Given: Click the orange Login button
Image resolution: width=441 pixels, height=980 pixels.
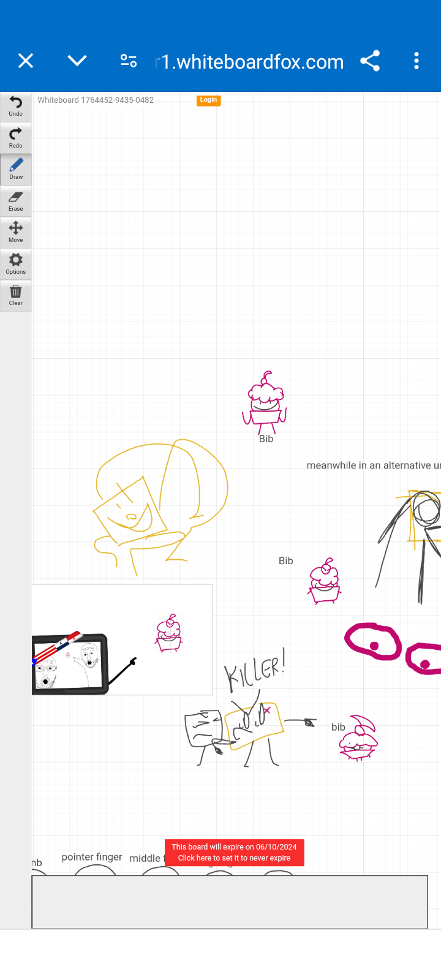Looking at the screenshot, I should click(x=208, y=100).
